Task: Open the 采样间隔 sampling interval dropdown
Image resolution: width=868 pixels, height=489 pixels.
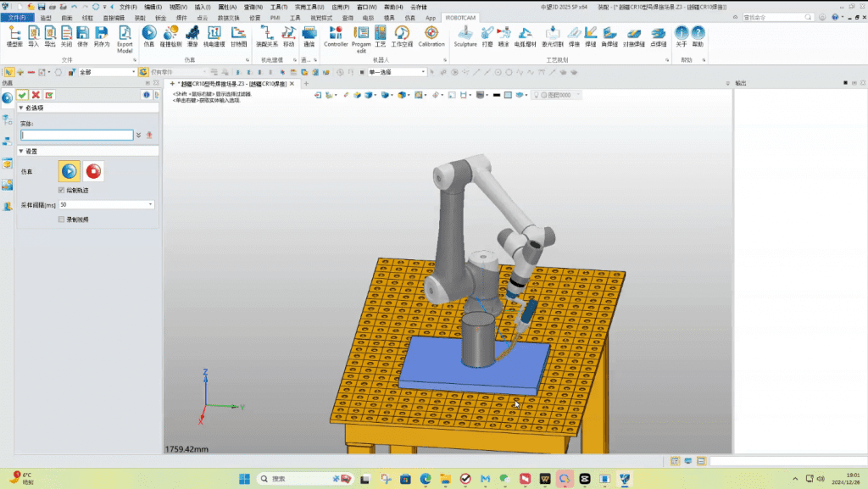Action: [151, 204]
